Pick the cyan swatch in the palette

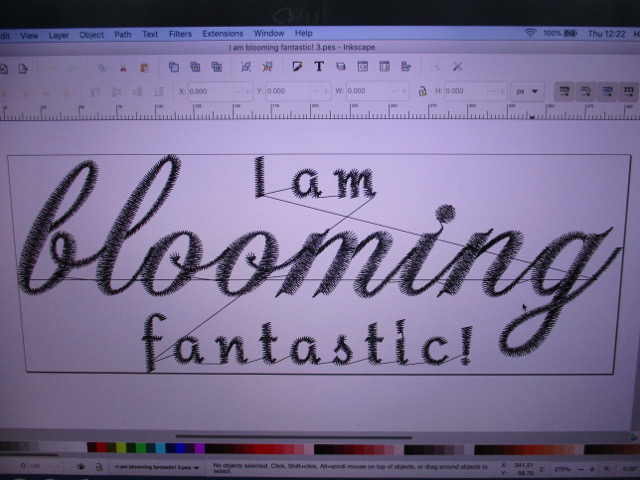(x=160, y=448)
